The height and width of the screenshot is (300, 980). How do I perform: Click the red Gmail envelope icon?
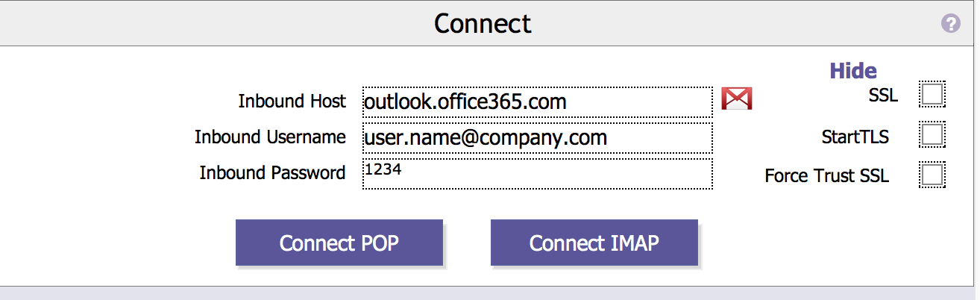click(x=737, y=99)
